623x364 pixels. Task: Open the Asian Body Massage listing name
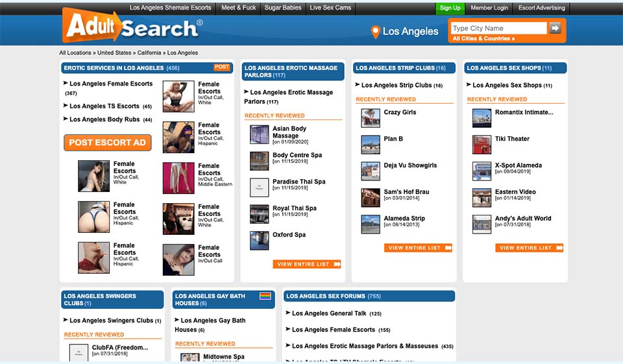[289, 132]
